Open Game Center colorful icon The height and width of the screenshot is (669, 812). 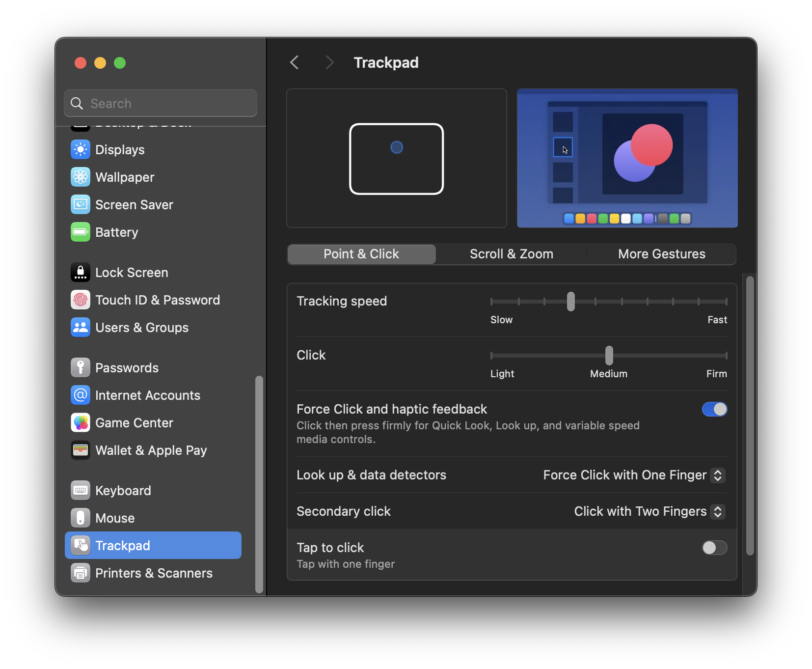coord(81,423)
